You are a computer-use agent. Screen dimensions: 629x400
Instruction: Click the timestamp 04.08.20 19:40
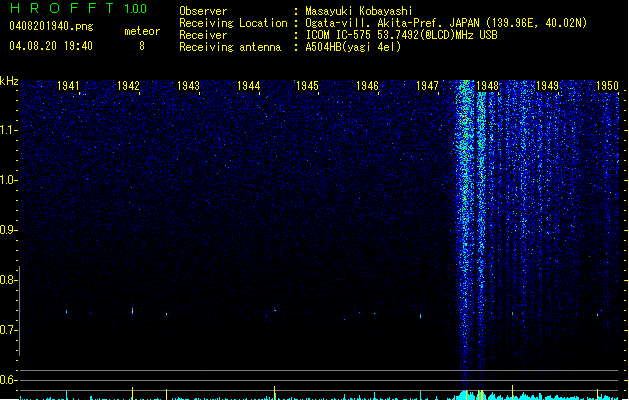[51, 46]
